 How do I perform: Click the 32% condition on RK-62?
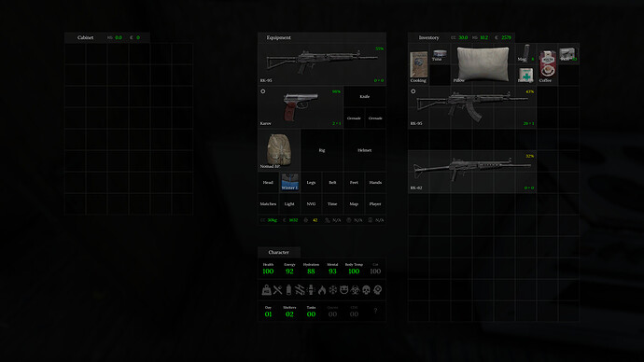pos(530,156)
